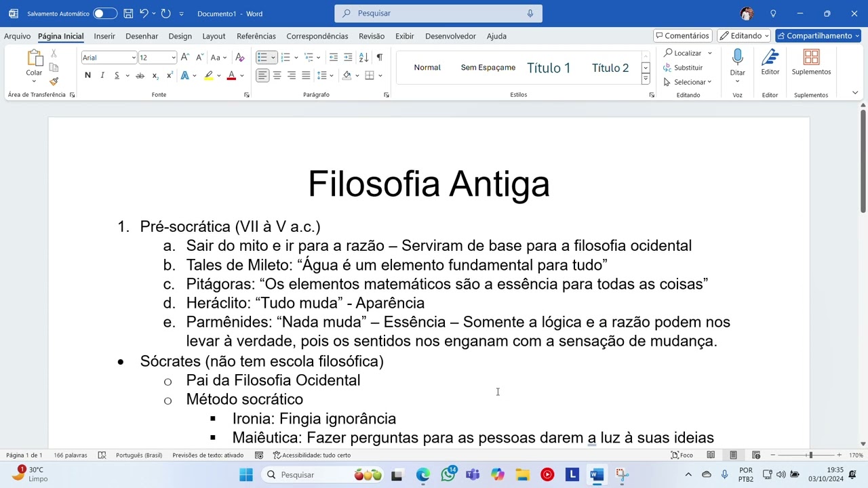This screenshot has height=488, width=868.
Task: Click Substituir replace button
Action: point(684,68)
